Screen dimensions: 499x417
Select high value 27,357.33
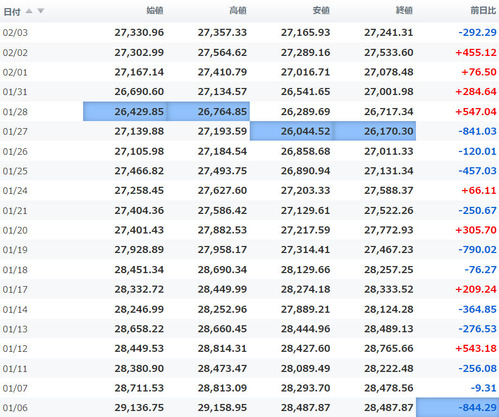point(222,32)
